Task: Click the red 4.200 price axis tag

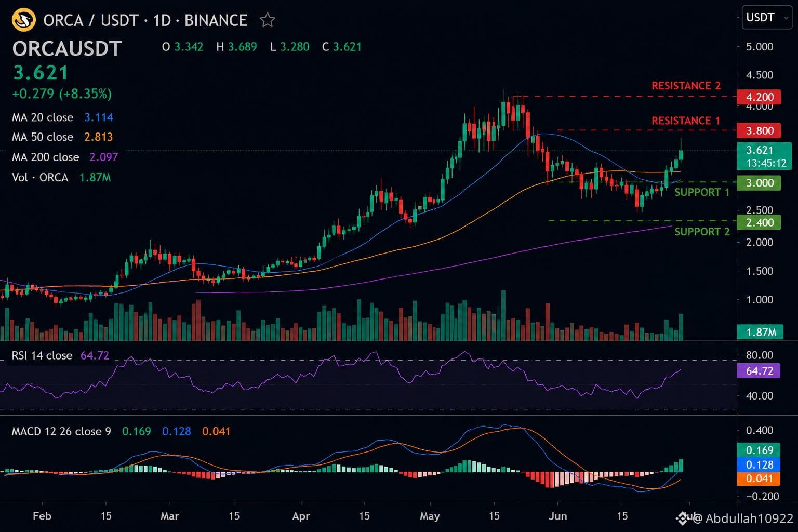Action: point(760,97)
